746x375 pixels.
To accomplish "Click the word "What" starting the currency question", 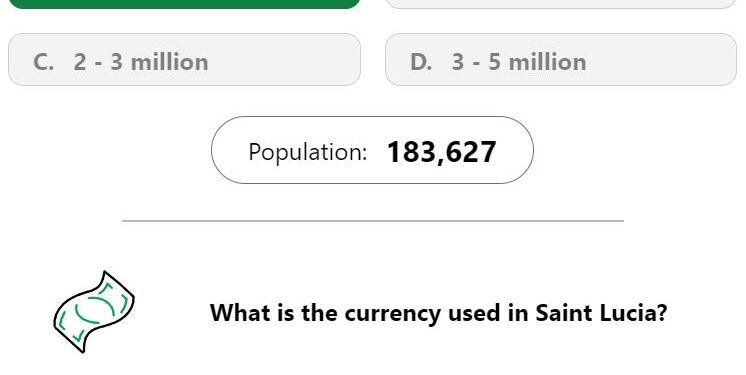I will pyautogui.click(x=237, y=313).
